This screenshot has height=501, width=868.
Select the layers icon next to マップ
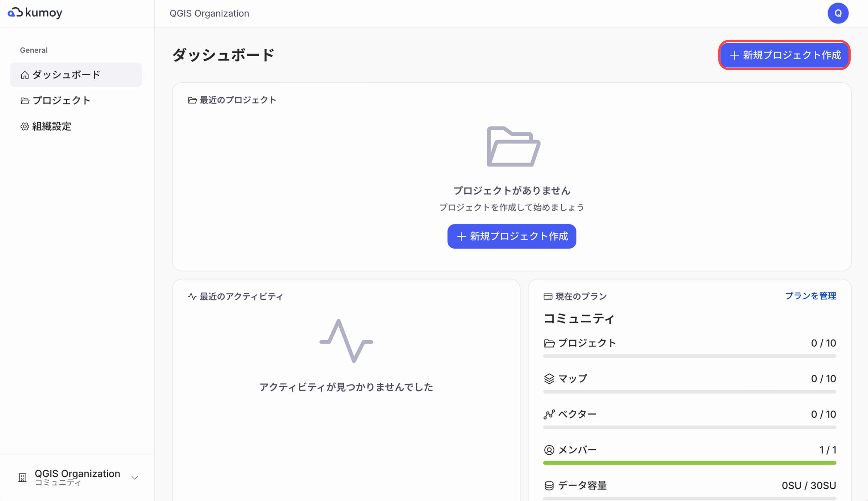click(x=548, y=379)
